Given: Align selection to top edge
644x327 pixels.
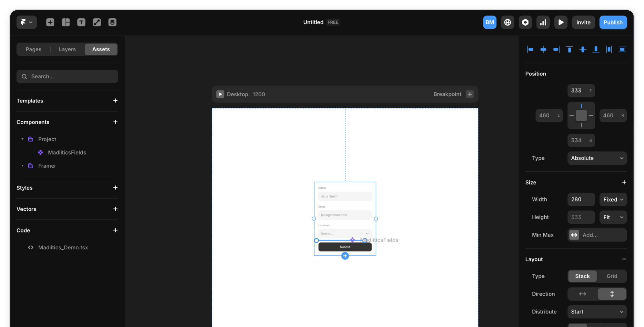Looking at the screenshot, I should [569, 49].
